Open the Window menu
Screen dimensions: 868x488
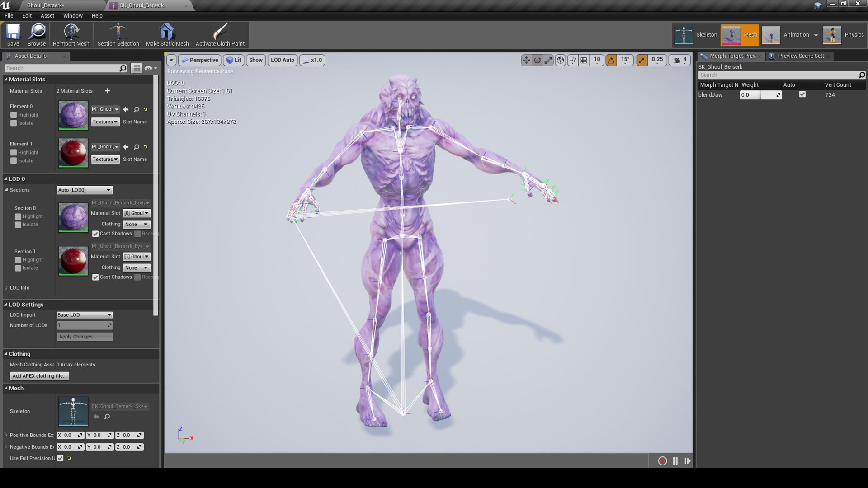coord(72,15)
